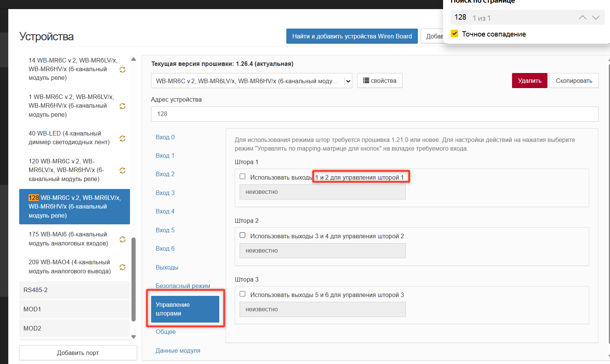Enable outputs 1 and 2 for curtain 1
This screenshot has height=364, width=610.
pos(243,177)
